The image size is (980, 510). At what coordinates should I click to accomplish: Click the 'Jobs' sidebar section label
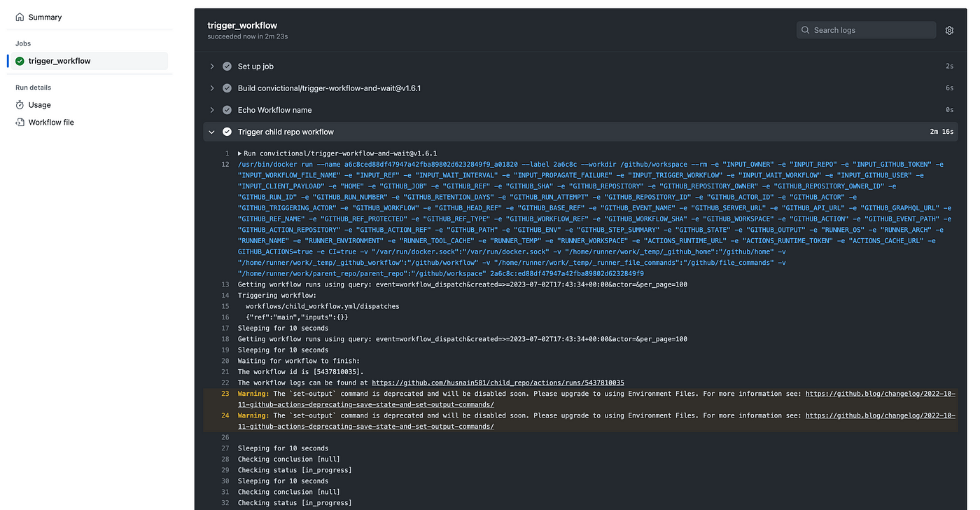tap(23, 43)
